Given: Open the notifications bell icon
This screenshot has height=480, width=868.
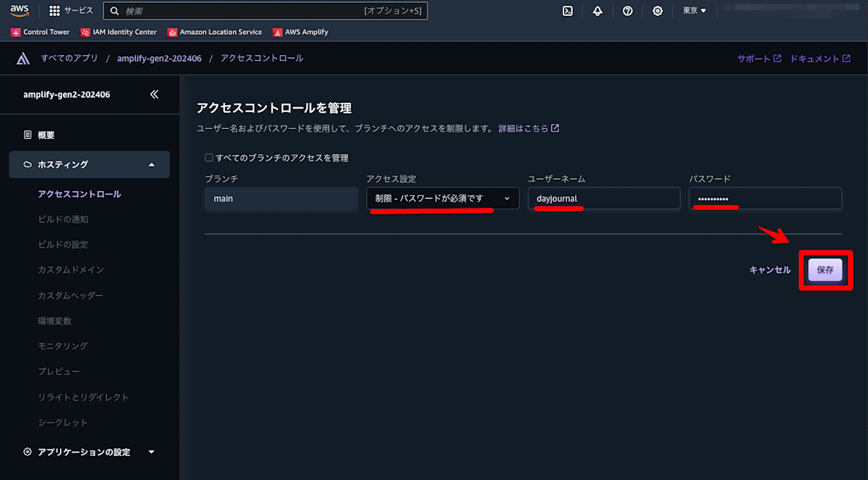Looking at the screenshot, I should click(x=597, y=11).
